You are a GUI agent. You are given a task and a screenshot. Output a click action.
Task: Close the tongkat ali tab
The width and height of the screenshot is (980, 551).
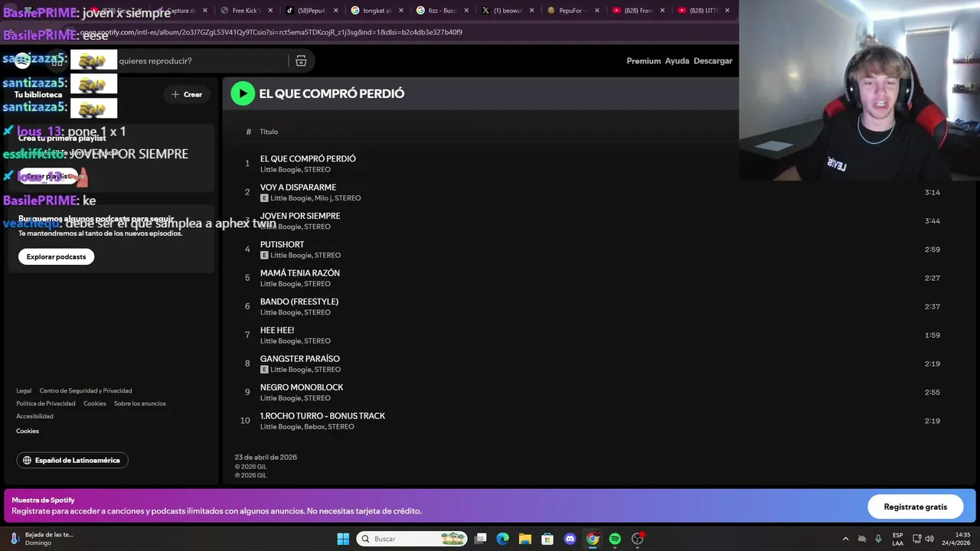(x=400, y=11)
